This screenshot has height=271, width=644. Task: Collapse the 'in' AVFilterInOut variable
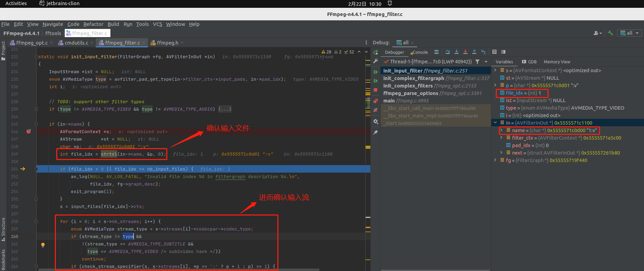pos(495,123)
